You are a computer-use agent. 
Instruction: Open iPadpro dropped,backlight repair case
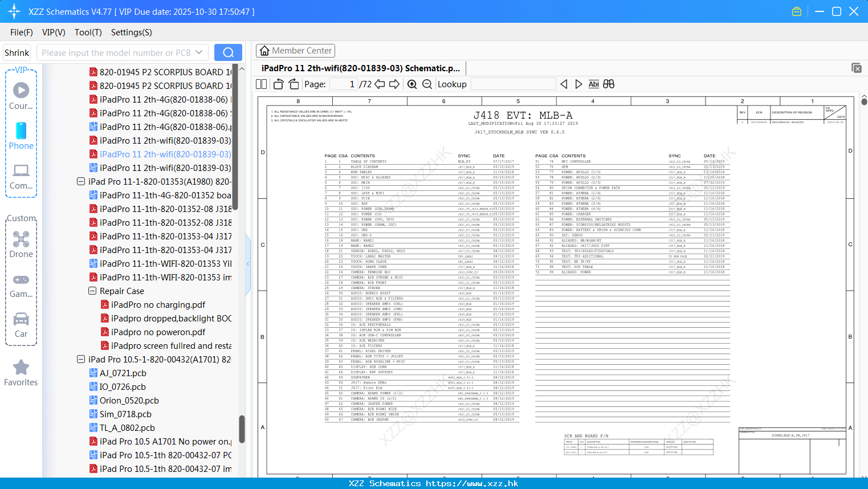pos(166,318)
